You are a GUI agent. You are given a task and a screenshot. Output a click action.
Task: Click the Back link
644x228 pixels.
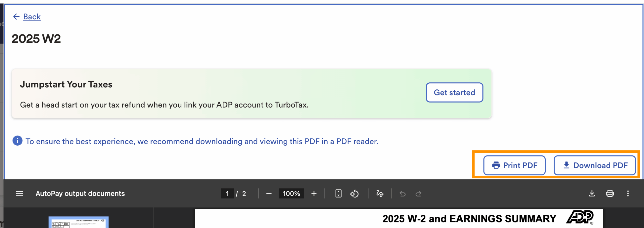32,17
